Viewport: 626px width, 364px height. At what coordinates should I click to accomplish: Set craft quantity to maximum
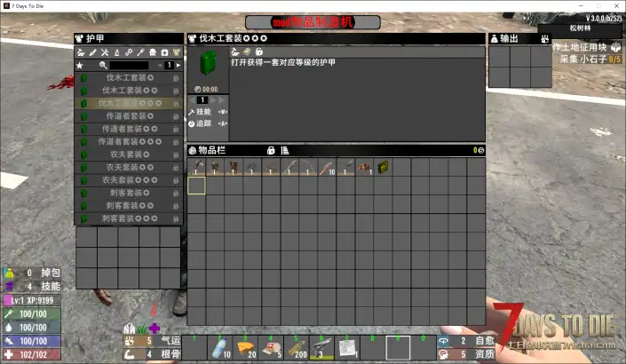tap(221, 99)
